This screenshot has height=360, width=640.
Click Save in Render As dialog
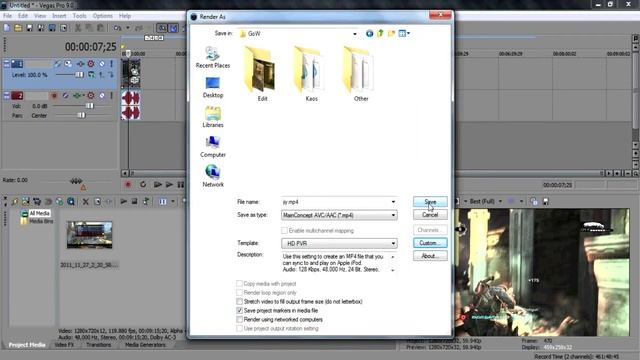point(430,202)
